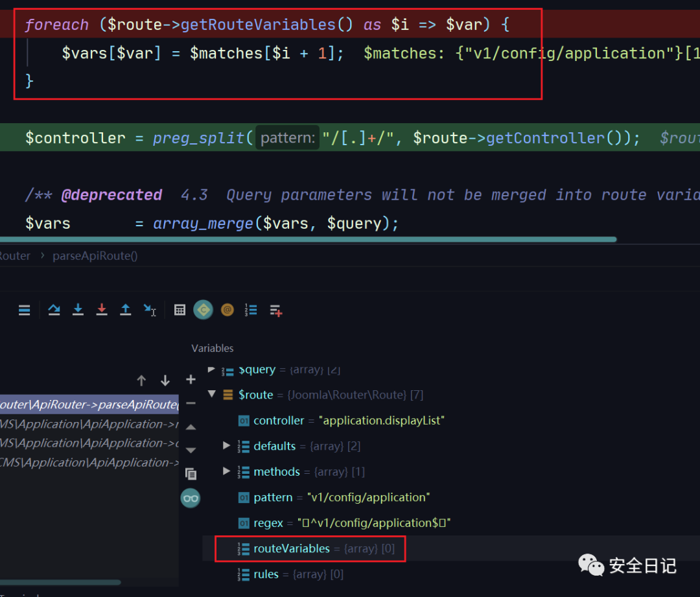Click the previous frame up arrow
Image resolution: width=700 pixels, height=597 pixels.
click(x=141, y=380)
